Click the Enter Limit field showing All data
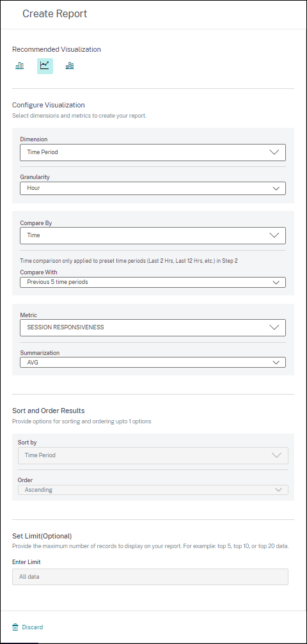Image resolution: width=307 pixels, height=644 pixels. click(x=150, y=577)
